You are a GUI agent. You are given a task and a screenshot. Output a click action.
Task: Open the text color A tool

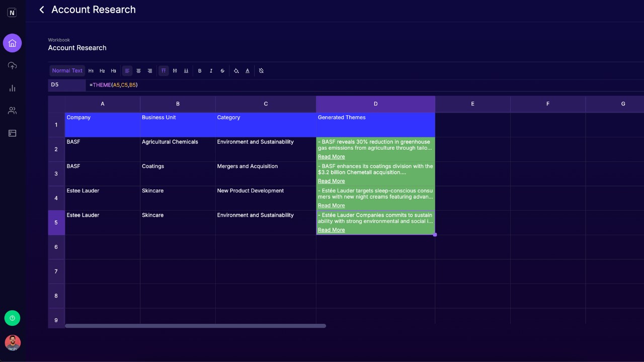pos(248,71)
